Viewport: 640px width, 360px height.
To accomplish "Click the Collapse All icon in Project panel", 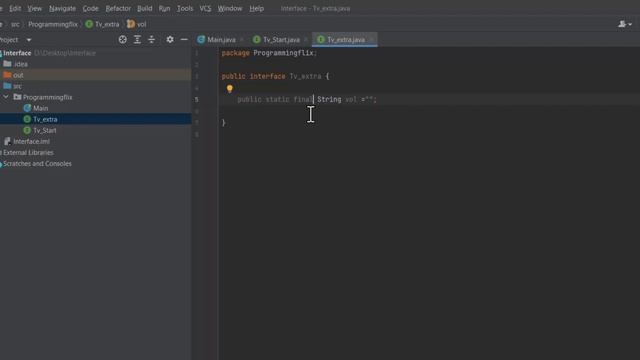I will pyautogui.click(x=151, y=40).
